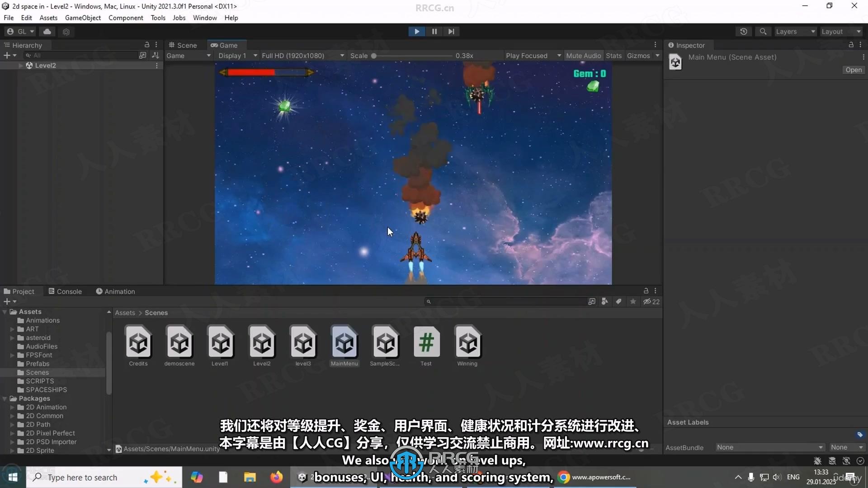Open the Window menu

[205, 18]
